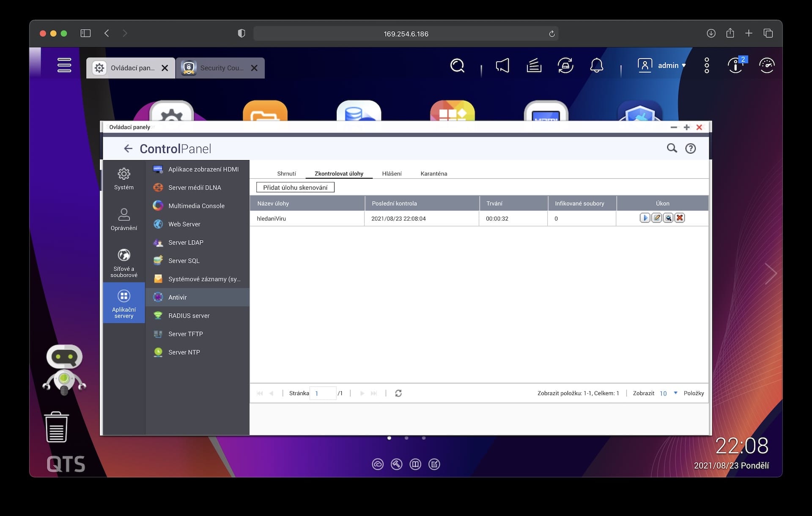Screen dimensions: 812x516
Task: Open the ControlPanel help icon
Action: click(690, 148)
